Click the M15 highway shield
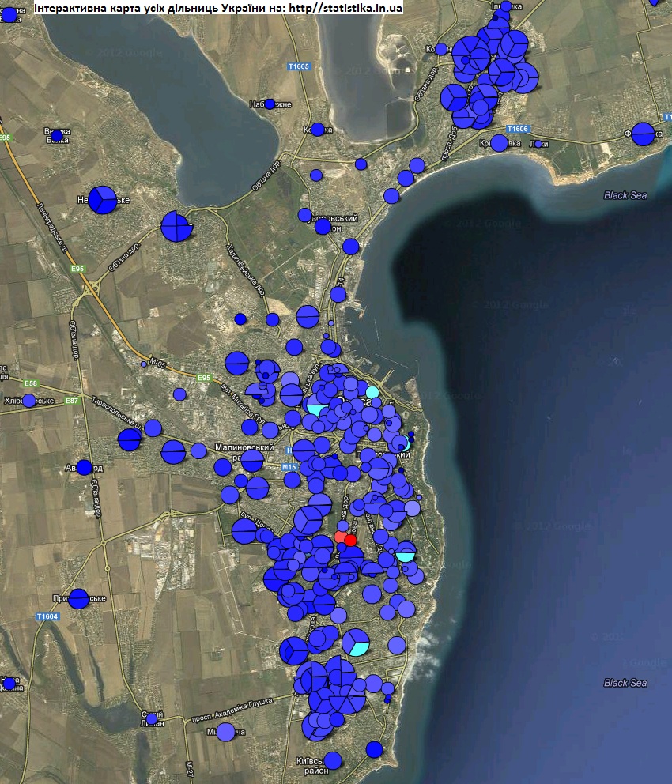 point(289,467)
